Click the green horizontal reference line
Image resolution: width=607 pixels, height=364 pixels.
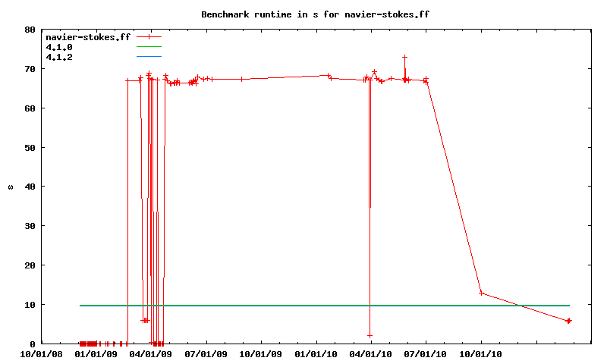tap(303, 306)
